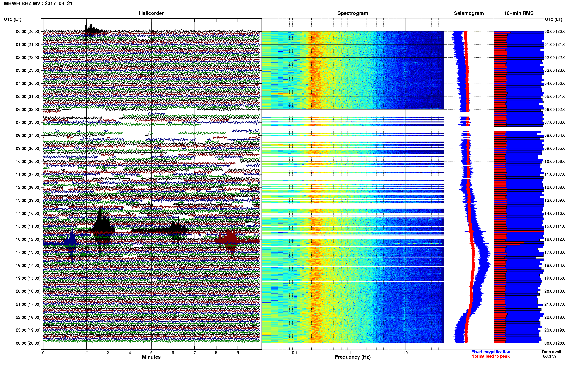Click the black event burst near 00:00 top
This screenshot has width=588, height=368.
[x=92, y=29]
